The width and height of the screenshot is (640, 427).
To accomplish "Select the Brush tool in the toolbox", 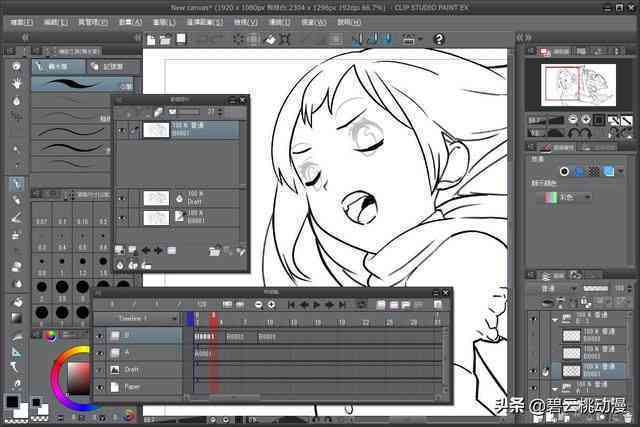I will point(16,218).
